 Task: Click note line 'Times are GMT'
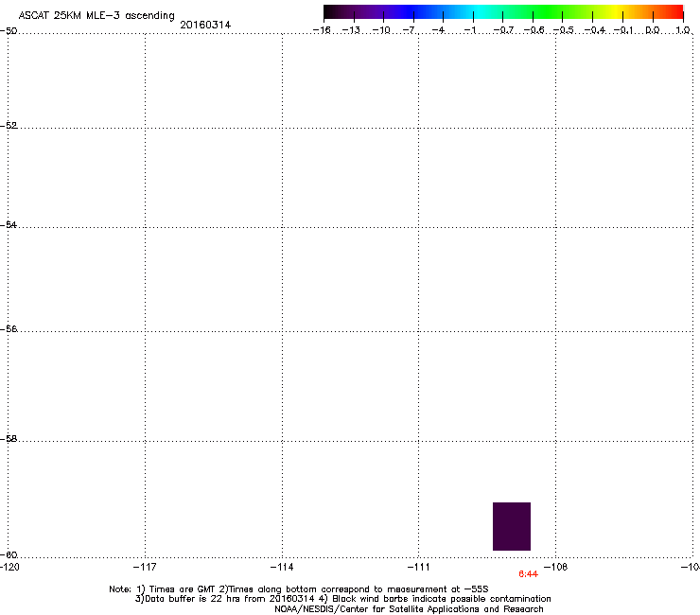click(x=299, y=589)
